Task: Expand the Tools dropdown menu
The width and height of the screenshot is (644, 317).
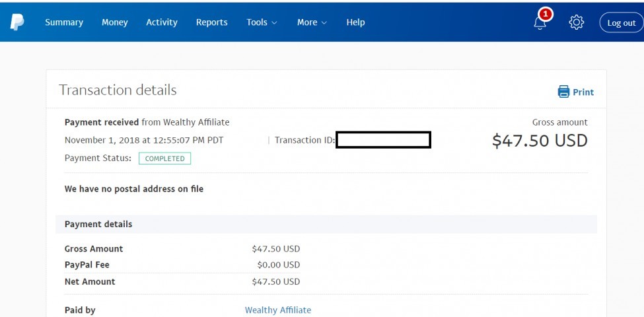Action: tap(262, 22)
